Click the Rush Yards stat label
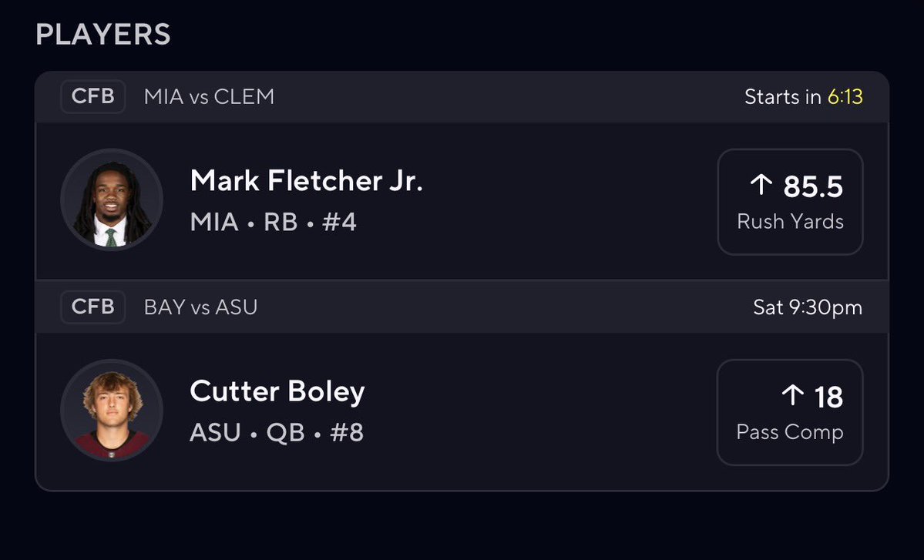Viewport: 924px width, 560px height. [790, 221]
